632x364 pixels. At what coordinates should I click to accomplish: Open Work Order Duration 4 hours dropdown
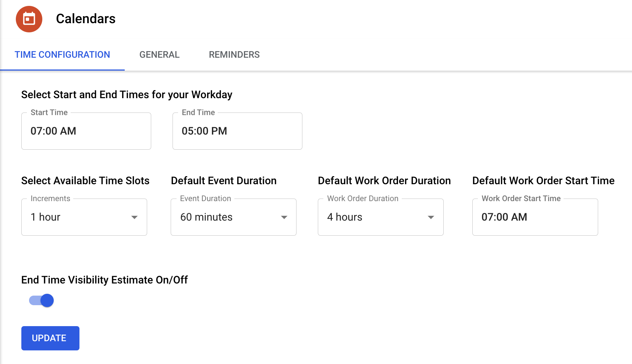pyautogui.click(x=373, y=217)
